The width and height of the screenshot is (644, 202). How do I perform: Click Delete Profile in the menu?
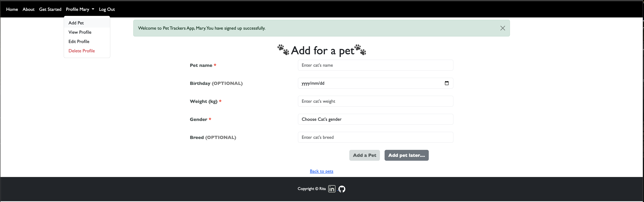click(82, 51)
